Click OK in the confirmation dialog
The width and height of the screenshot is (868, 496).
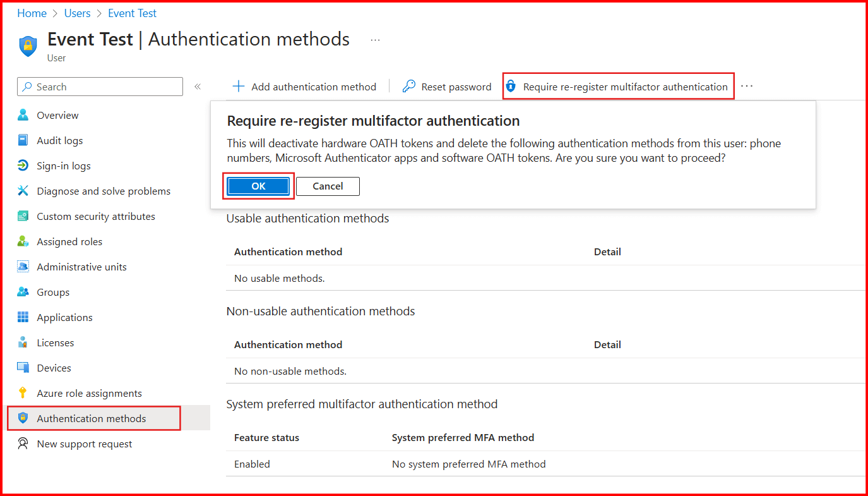click(x=258, y=186)
